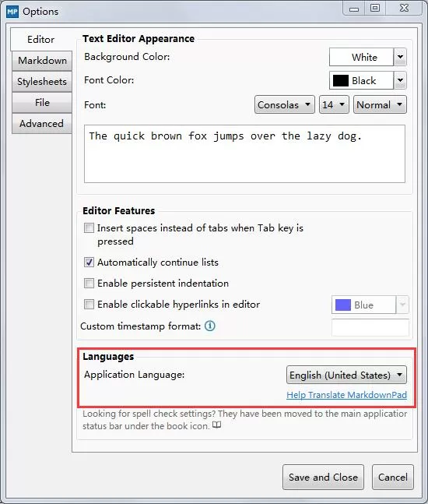Switch to the Advanced tab
Viewport: 428px width, 504px height.
click(x=42, y=124)
